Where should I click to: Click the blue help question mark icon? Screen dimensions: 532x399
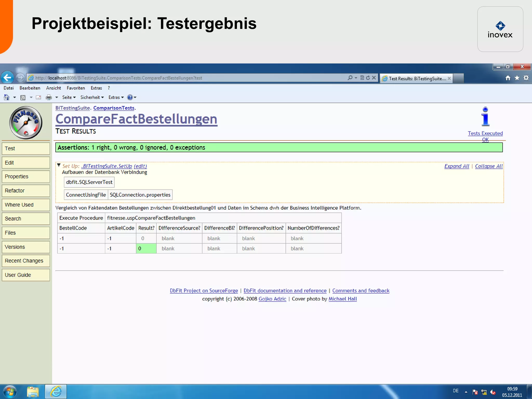tap(130, 97)
